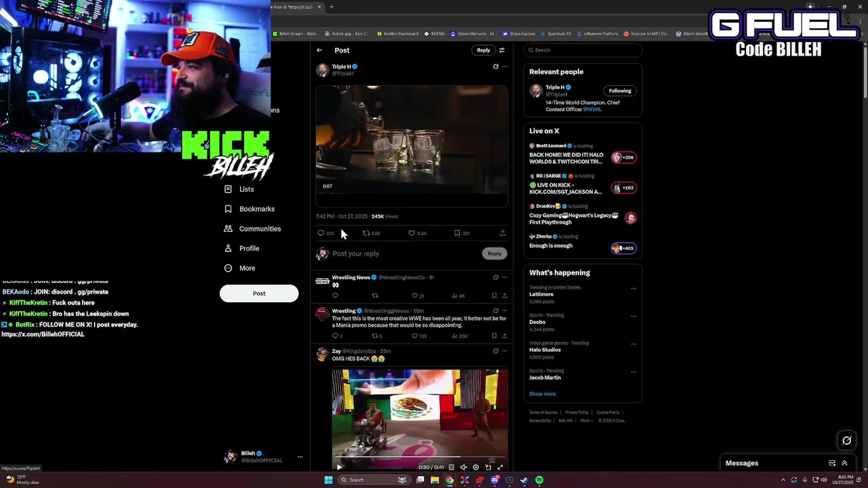The image size is (868, 488).
Task: Expand the More menu in sidebar
Action: coord(239,268)
